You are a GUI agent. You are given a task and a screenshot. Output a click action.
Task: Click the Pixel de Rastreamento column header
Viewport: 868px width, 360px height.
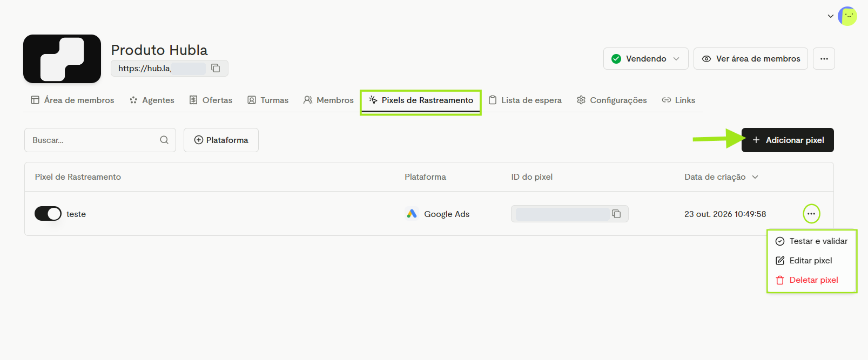(78, 177)
